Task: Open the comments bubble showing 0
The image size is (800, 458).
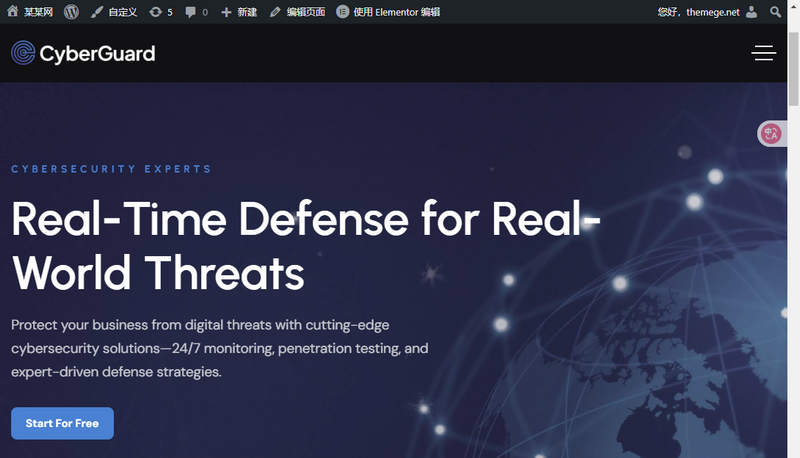Action: [x=196, y=12]
